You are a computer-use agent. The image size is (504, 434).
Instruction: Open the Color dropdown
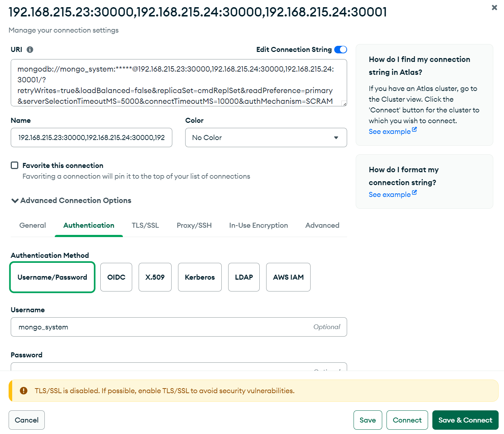(x=266, y=138)
